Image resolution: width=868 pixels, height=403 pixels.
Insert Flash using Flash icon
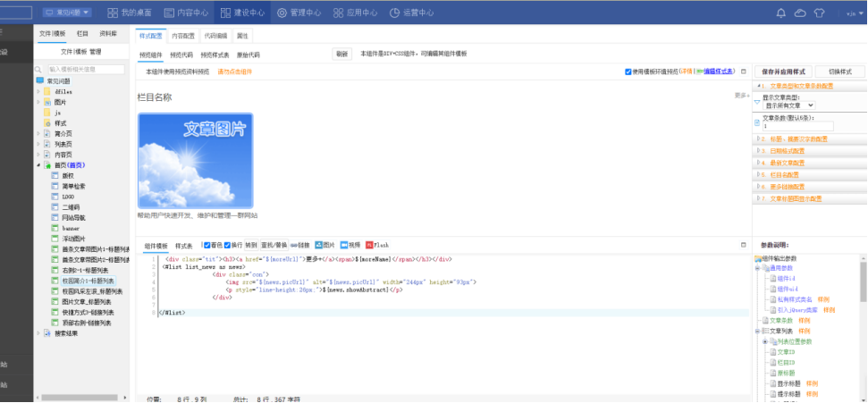(376, 245)
